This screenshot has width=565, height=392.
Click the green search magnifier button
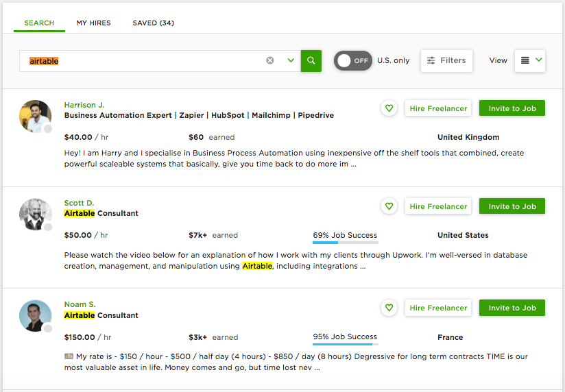(311, 60)
